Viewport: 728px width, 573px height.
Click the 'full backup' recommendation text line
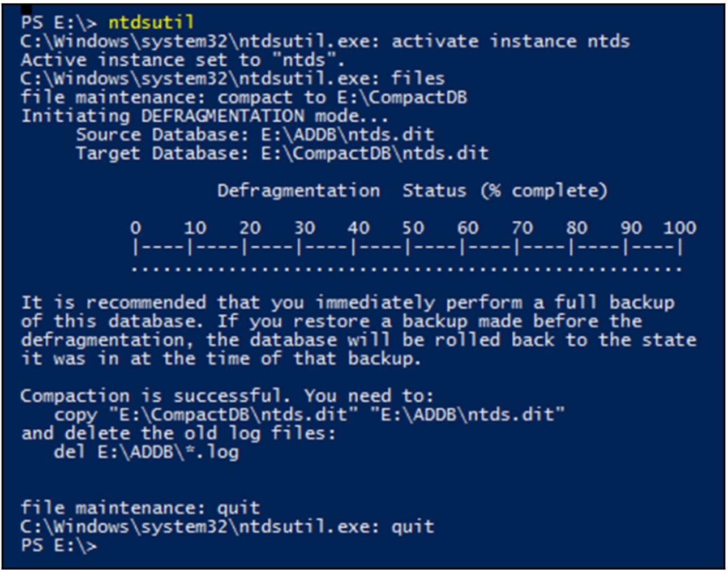point(348,303)
